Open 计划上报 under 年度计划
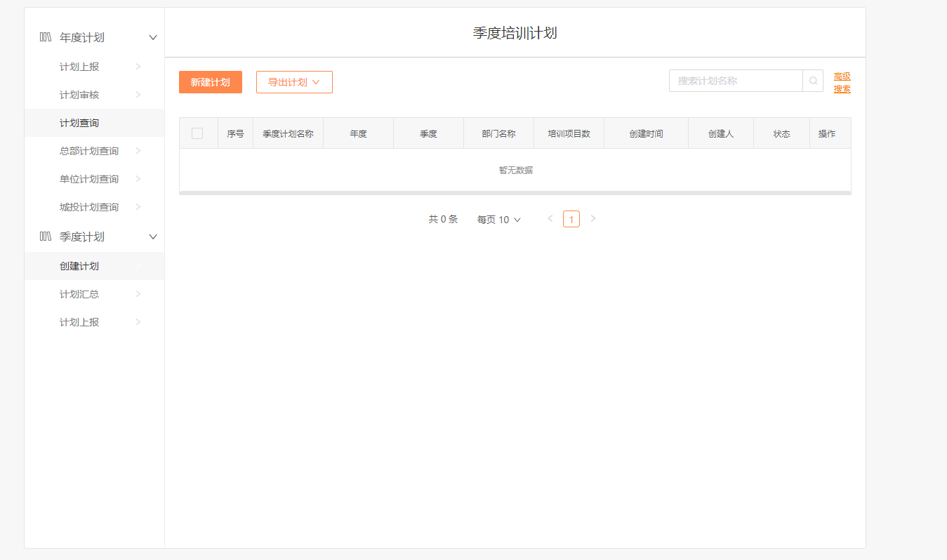Screen dimensions: 947x560 click(x=94, y=67)
